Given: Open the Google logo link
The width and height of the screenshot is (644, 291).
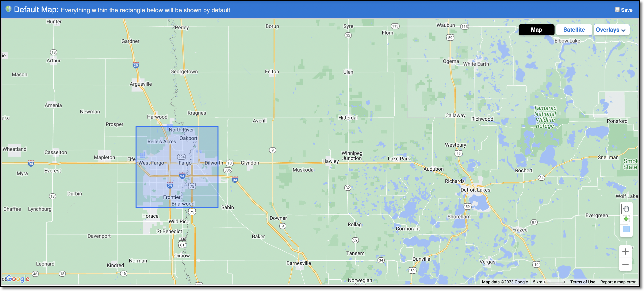Looking at the screenshot, I should [18, 278].
